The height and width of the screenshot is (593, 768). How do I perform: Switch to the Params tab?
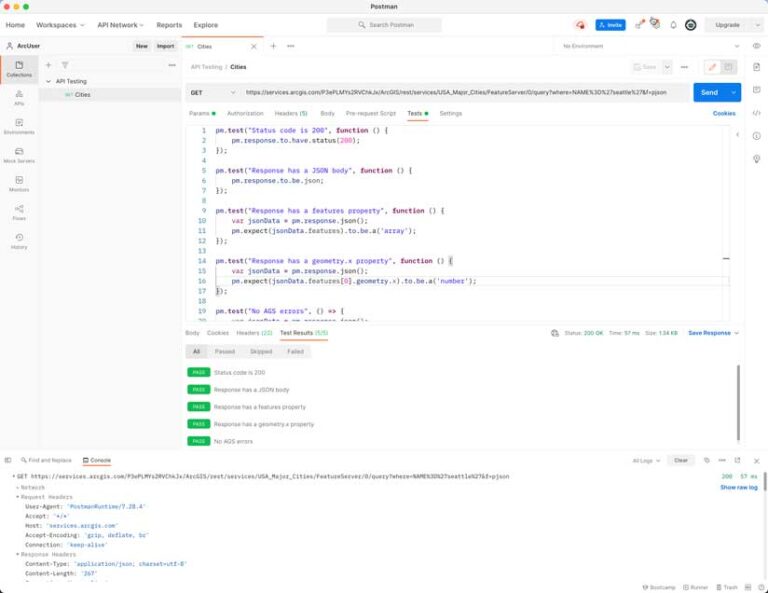[x=202, y=114]
